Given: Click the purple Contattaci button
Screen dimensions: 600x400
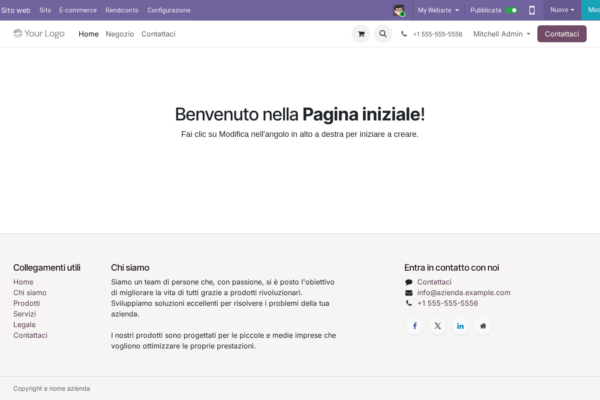Looking at the screenshot, I should pyautogui.click(x=562, y=34).
